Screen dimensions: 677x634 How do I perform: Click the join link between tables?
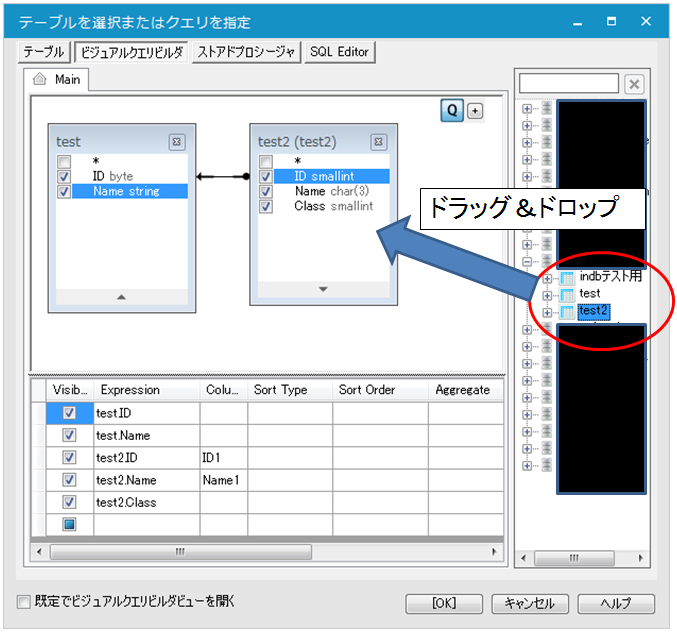222,177
